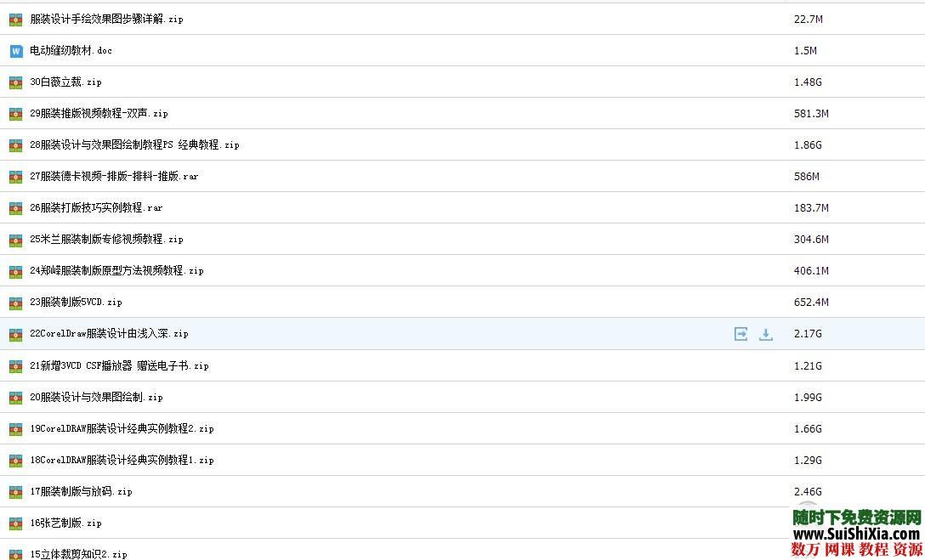Open the file 15立体裁剪知识2.zip

78,554
